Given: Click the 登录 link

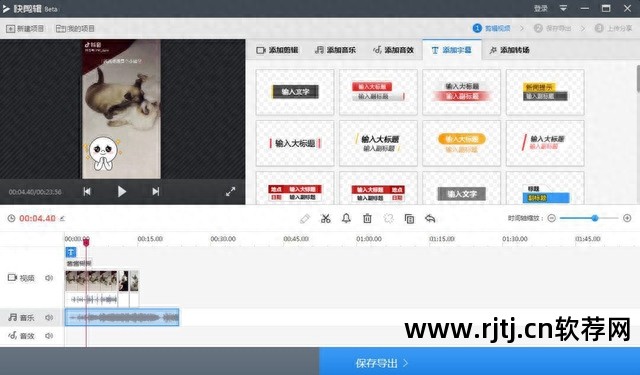Looking at the screenshot, I should (540, 9).
